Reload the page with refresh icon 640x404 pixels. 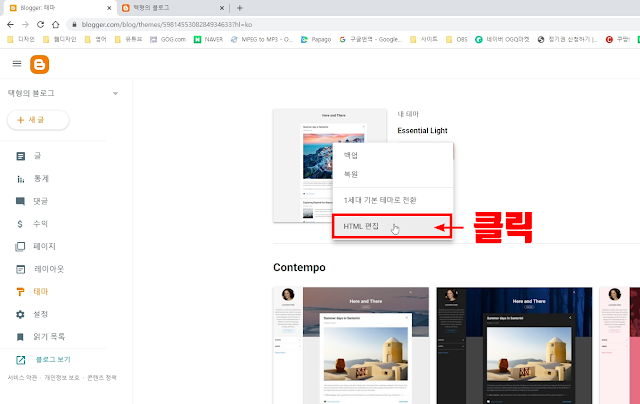click(x=40, y=24)
